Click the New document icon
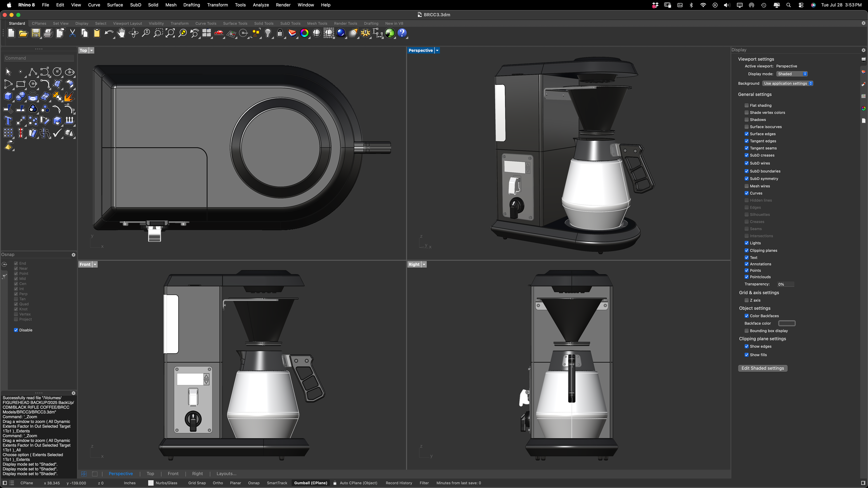 tap(11, 33)
